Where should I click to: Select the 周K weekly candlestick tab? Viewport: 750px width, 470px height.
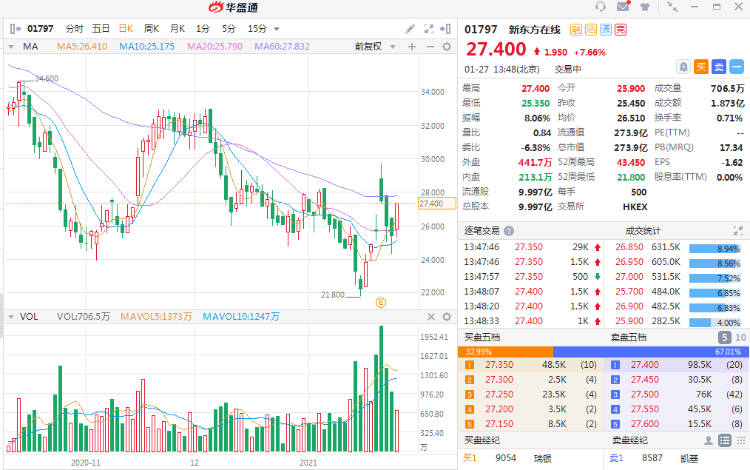tap(152, 29)
